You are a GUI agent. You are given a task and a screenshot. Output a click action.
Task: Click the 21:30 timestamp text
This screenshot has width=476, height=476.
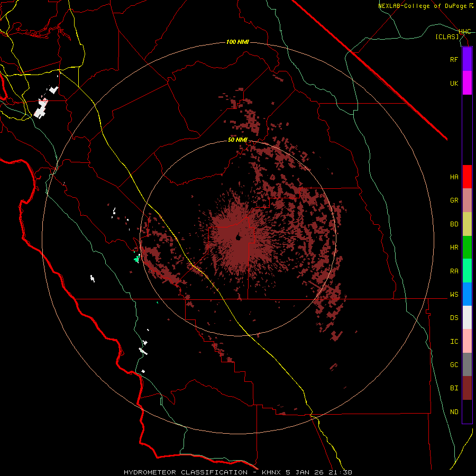point(341,472)
